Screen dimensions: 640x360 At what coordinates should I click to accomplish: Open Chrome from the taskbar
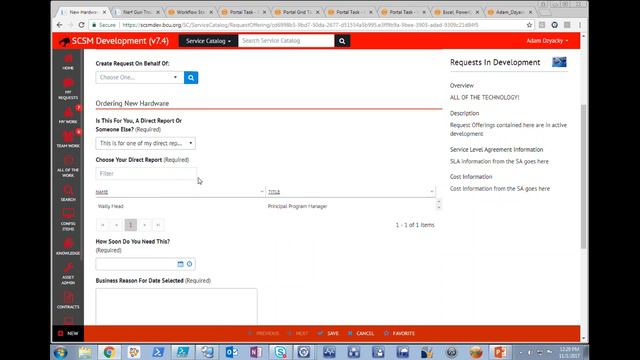109,352
